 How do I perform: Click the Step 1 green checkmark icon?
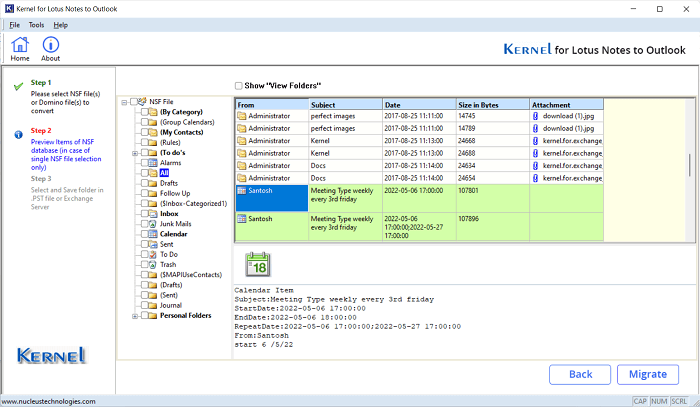coord(18,86)
